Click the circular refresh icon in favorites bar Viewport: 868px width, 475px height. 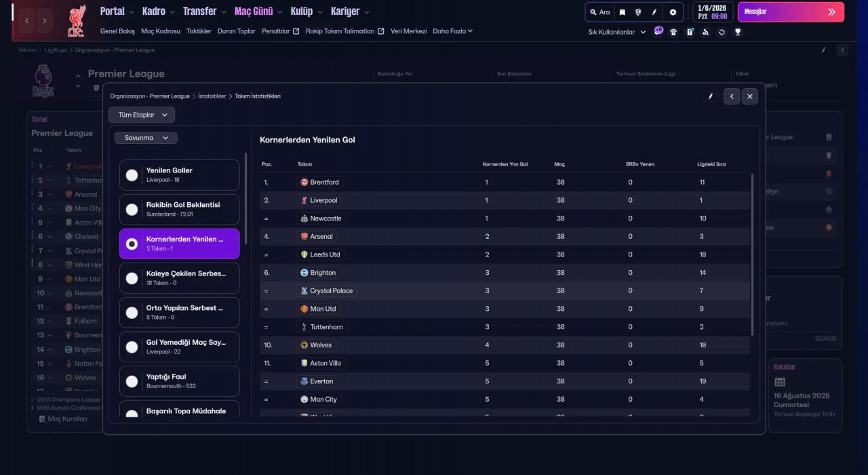[722, 32]
